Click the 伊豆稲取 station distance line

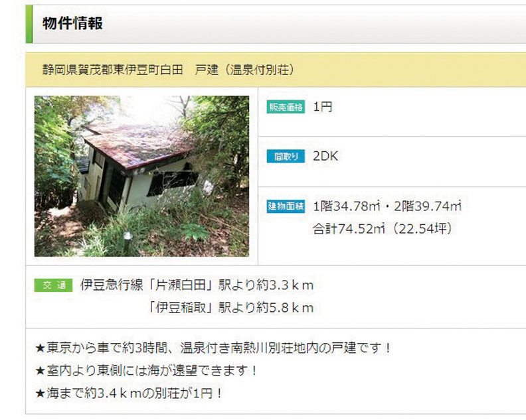[x=231, y=307]
